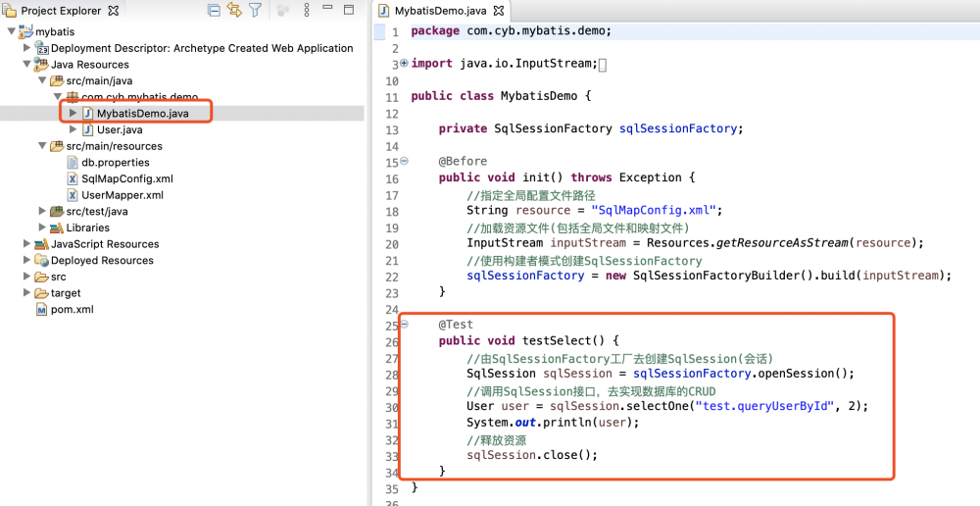980x506 pixels.
Task: Expand the MybatisDemo.java tree arrow
Action: (73, 113)
